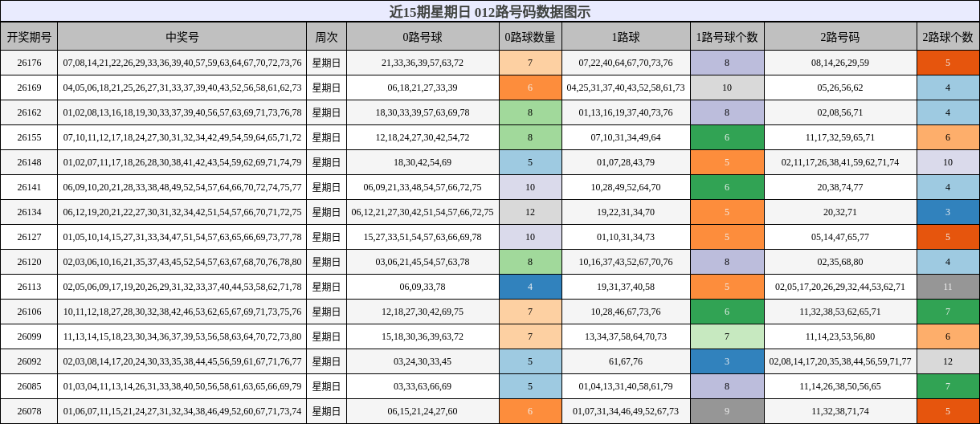Select issue number 26078
The width and height of the screenshot is (980, 424).
tap(29, 411)
